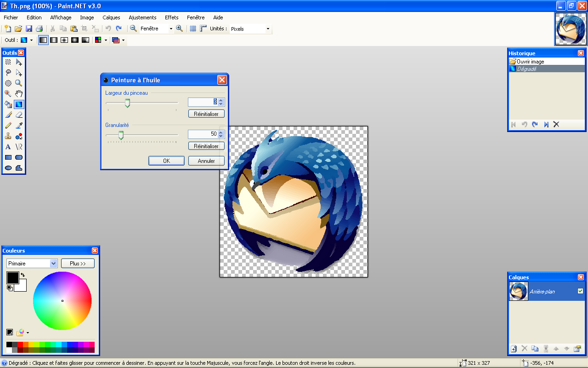Screen dimensions: 588x368
Task: Select the Rectangle Select tool
Action: click(8, 62)
